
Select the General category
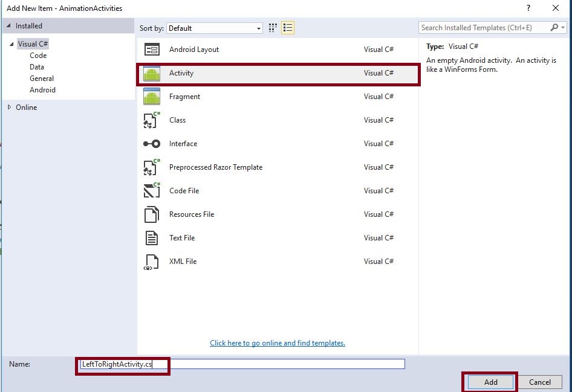pos(42,79)
